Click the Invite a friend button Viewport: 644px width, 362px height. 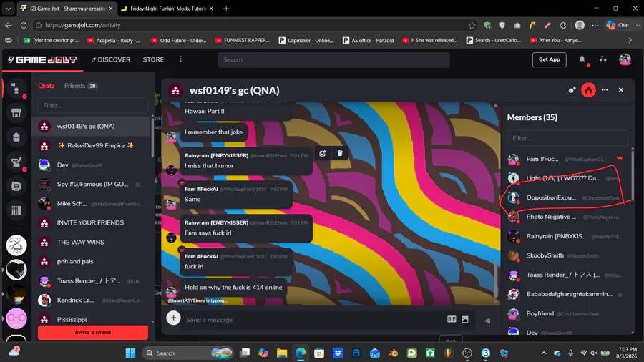[x=93, y=333]
